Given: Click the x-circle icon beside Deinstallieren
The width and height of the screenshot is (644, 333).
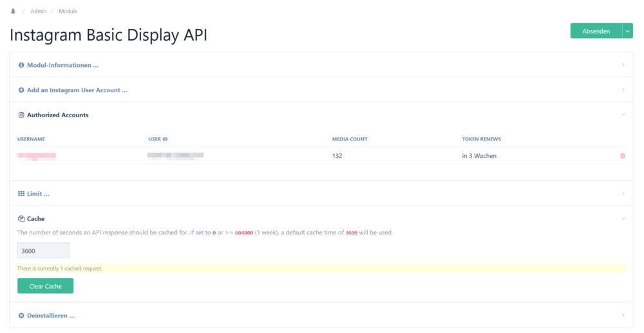Looking at the screenshot, I should 21,316.
